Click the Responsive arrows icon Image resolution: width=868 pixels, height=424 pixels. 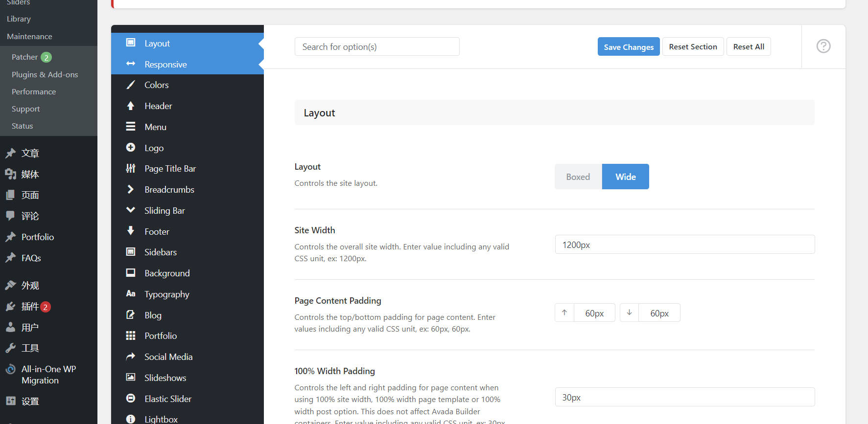pyautogui.click(x=131, y=64)
